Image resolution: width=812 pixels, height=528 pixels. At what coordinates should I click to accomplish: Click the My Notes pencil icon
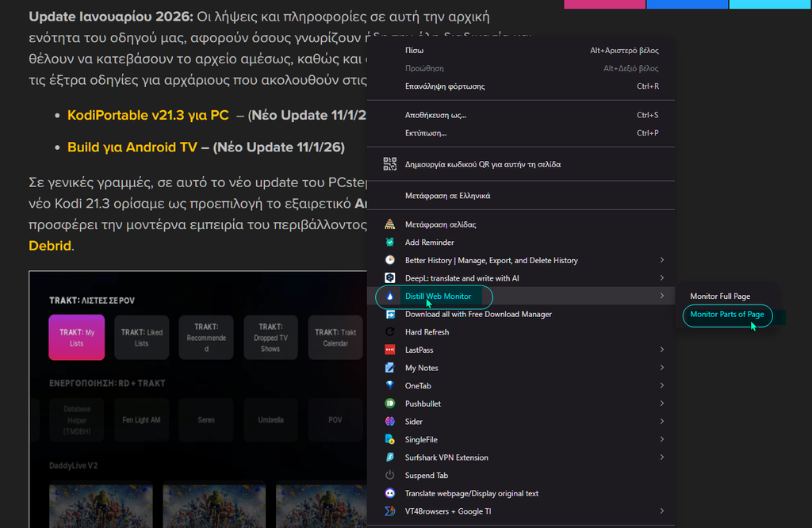click(x=390, y=368)
